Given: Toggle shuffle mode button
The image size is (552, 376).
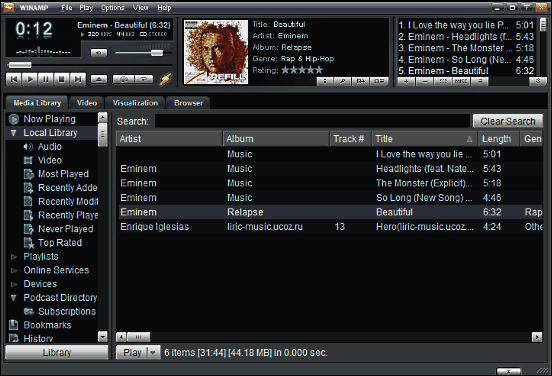Looking at the screenshot, I should [123, 79].
